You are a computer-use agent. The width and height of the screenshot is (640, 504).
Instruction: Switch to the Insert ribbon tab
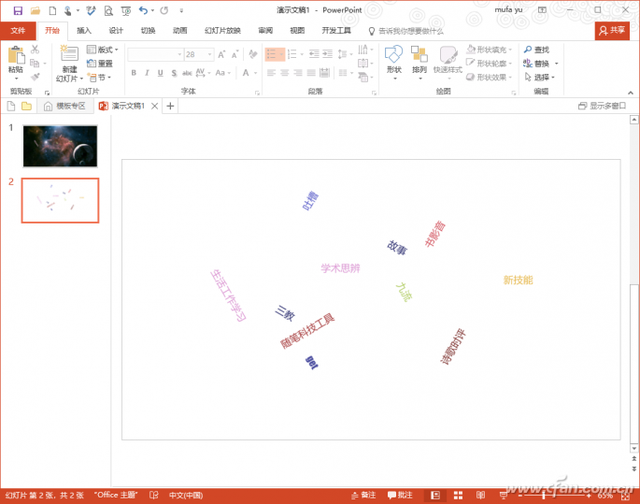tap(84, 31)
